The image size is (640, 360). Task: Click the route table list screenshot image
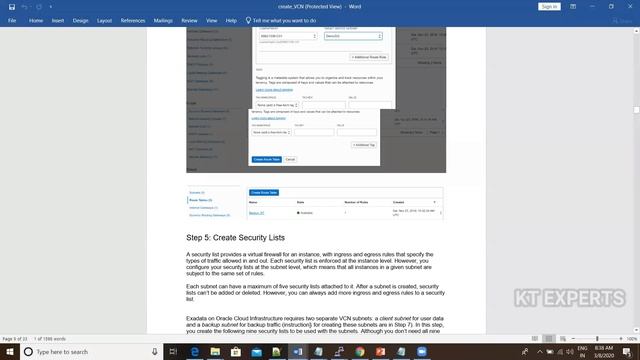[x=315, y=203]
